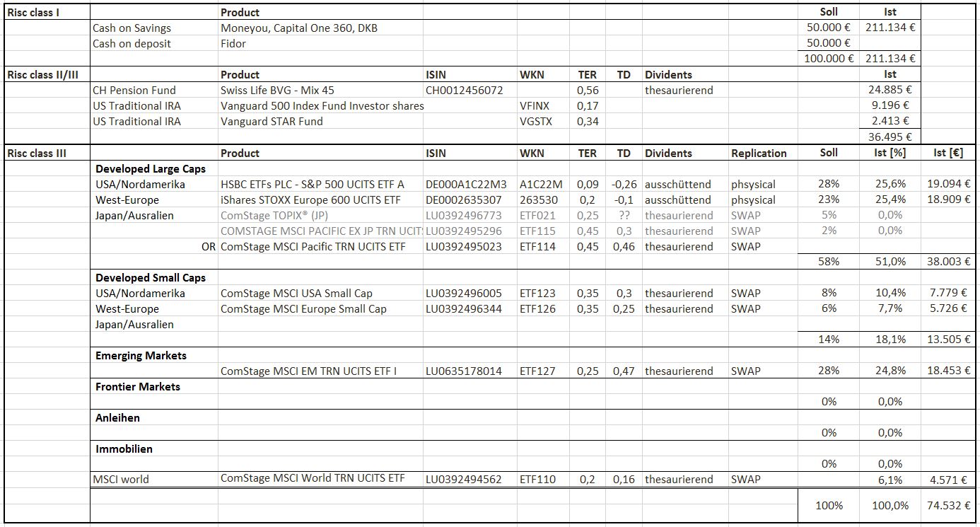980x527 pixels.
Task: Select the "18.453 €" value cell
Action: tap(949, 371)
